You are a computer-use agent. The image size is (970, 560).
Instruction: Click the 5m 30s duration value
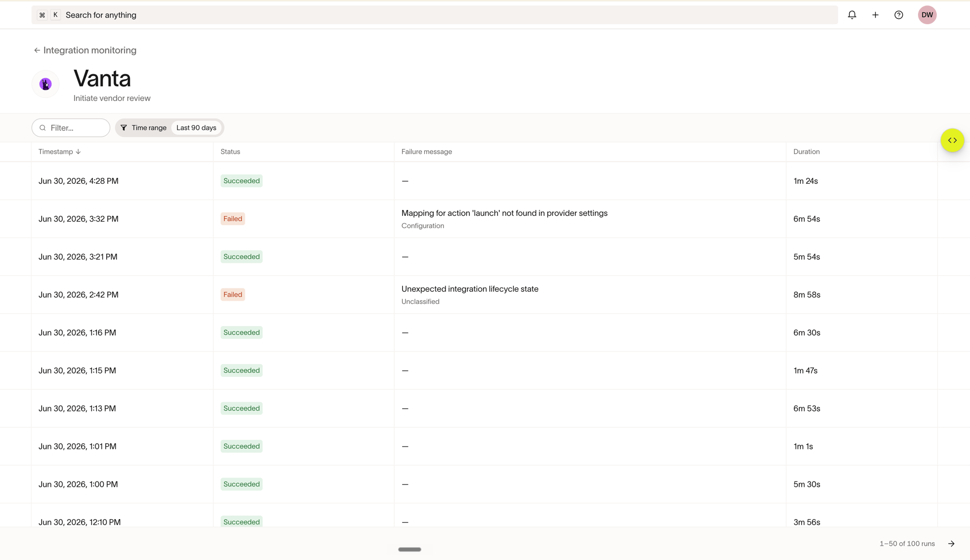(x=807, y=484)
